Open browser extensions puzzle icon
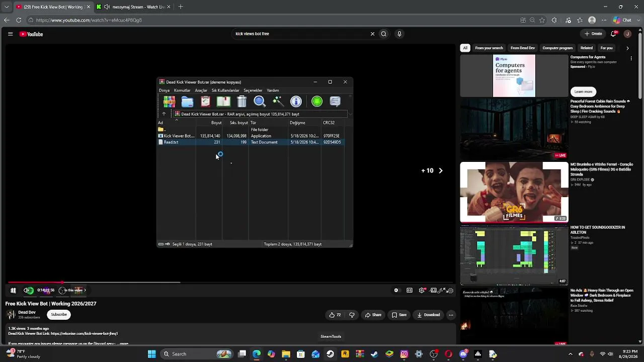The width and height of the screenshot is (644, 362). click(554, 20)
